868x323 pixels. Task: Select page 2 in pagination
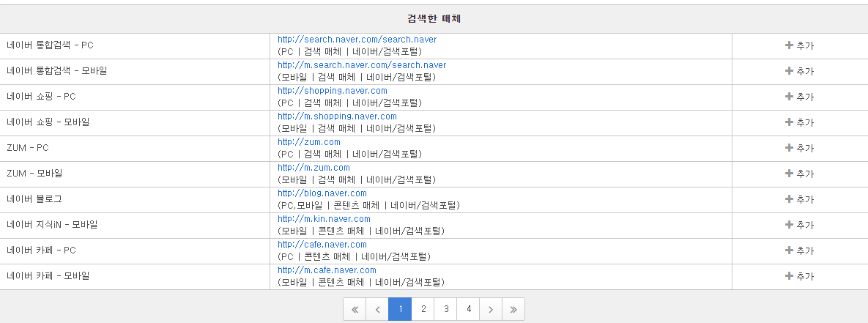click(x=423, y=309)
